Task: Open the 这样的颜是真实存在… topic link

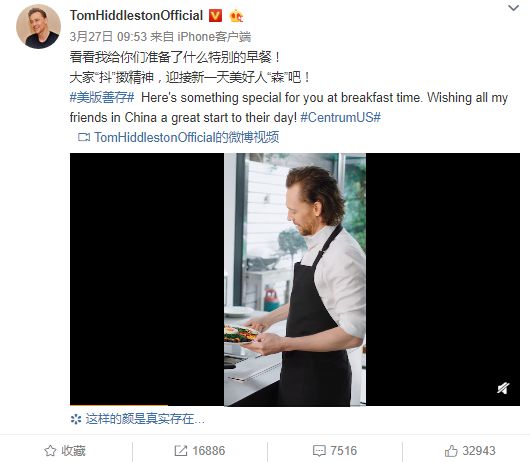Action: tap(145, 419)
